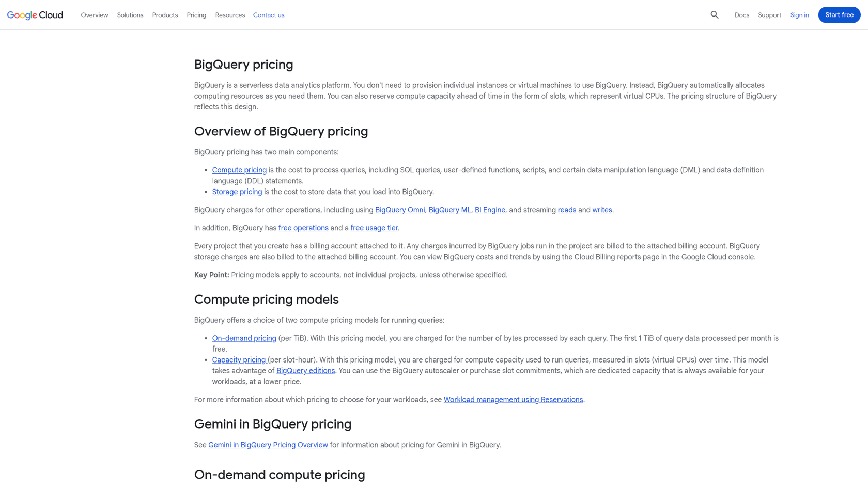Open Gemini in BigQuery Pricing Overview link

(x=268, y=445)
